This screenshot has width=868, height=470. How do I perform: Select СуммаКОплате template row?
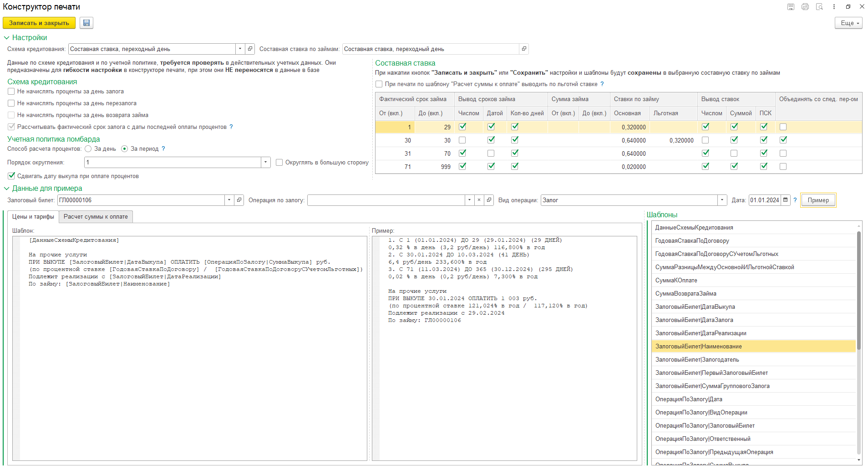tap(754, 281)
